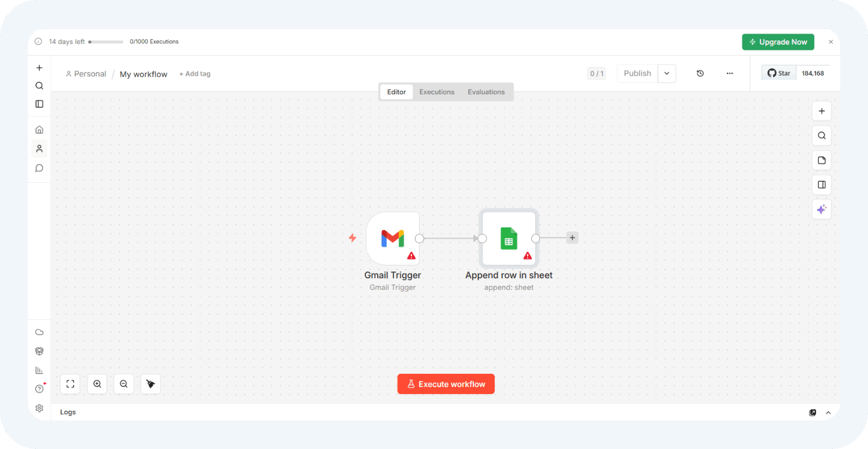
Task: Click the Upgrade Now button
Action: coord(778,42)
